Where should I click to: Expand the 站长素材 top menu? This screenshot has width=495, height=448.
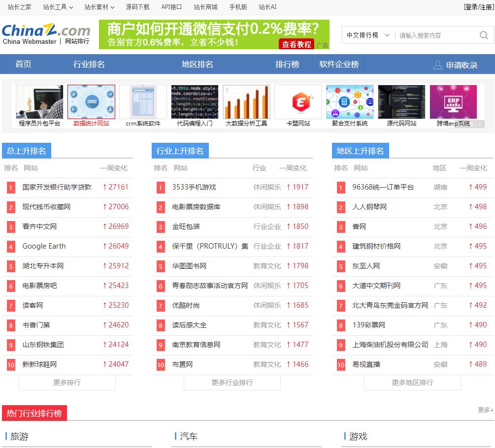(x=99, y=7)
